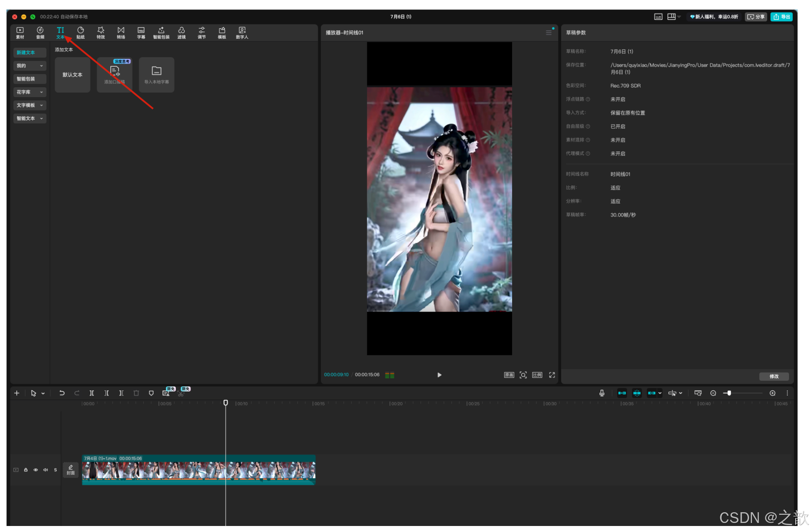
Task: Click the 导出 export button
Action: (781, 17)
